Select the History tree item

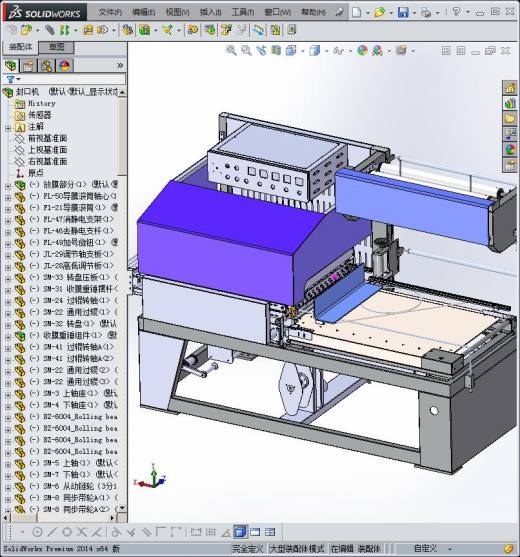click(42, 104)
